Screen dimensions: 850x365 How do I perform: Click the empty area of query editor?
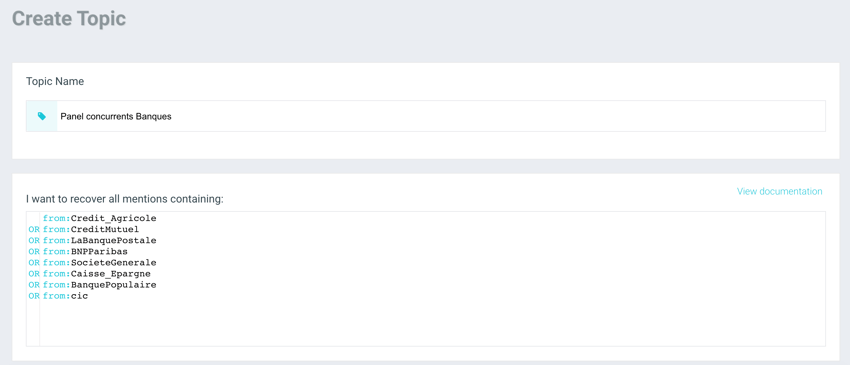pos(432,324)
